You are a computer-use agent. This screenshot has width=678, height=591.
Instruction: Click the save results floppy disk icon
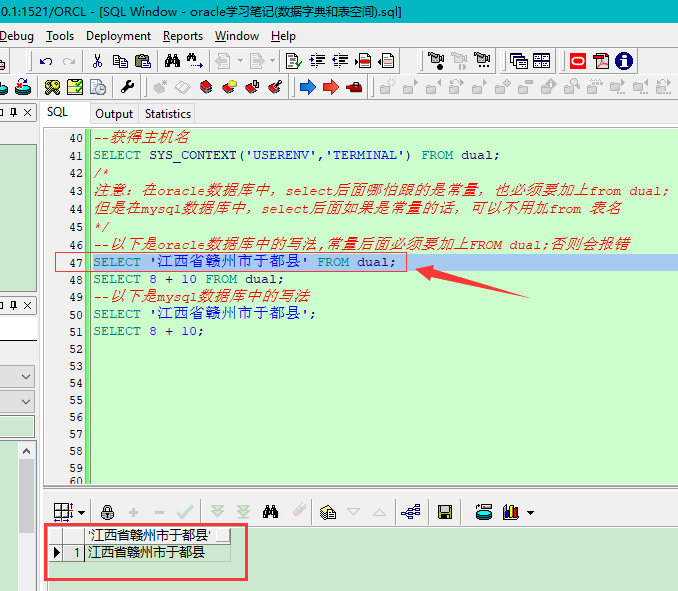445,513
